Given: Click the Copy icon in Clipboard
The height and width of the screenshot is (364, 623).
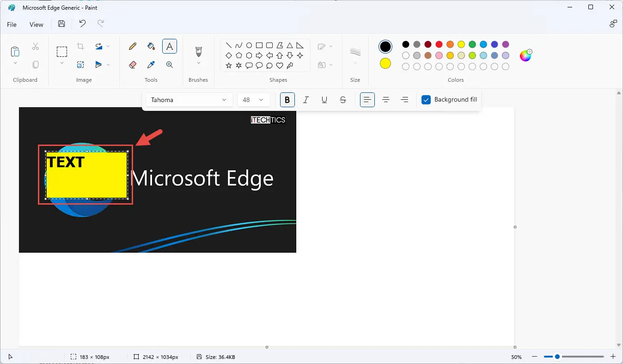Looking at the screenshot, I should pyautogui.click(x=36, y=65).
